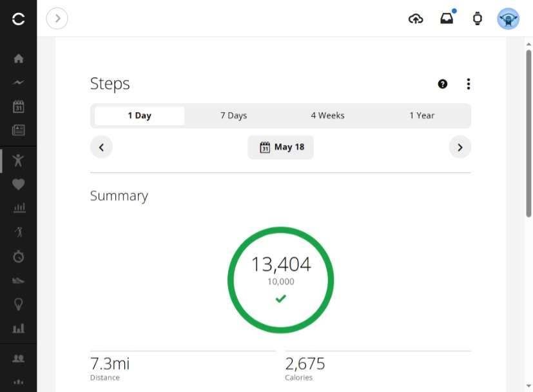Expand the sidebar with the chevron button

point(57,18)
